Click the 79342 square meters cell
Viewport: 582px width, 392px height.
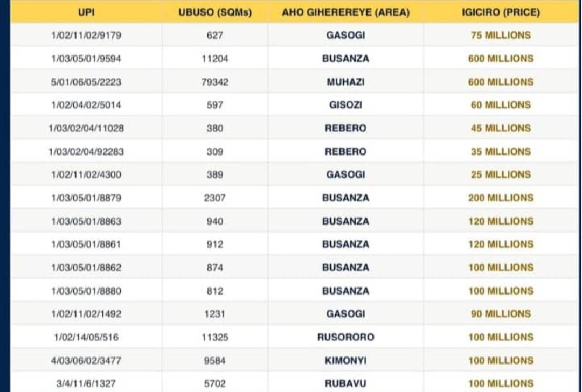[215, 82]
